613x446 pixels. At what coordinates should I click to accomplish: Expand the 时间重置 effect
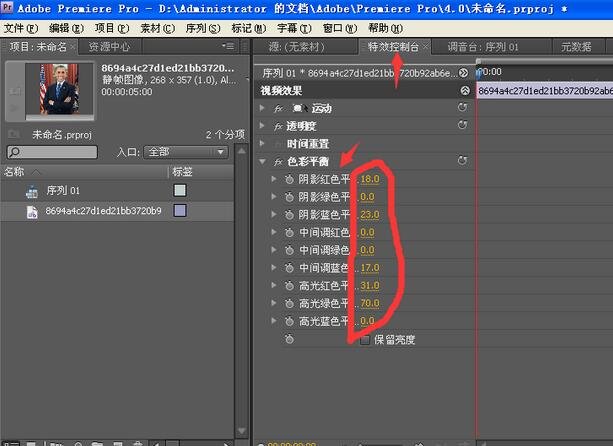(x=262, y=143)
